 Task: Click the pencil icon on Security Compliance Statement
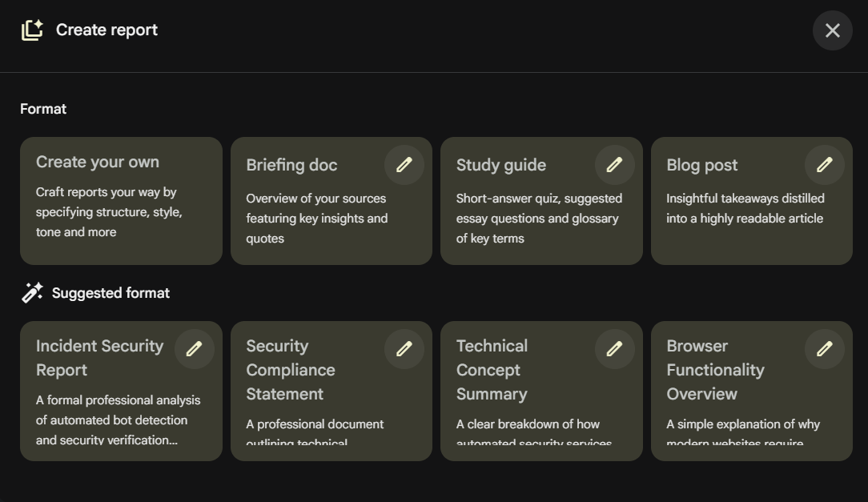point(404,349)
